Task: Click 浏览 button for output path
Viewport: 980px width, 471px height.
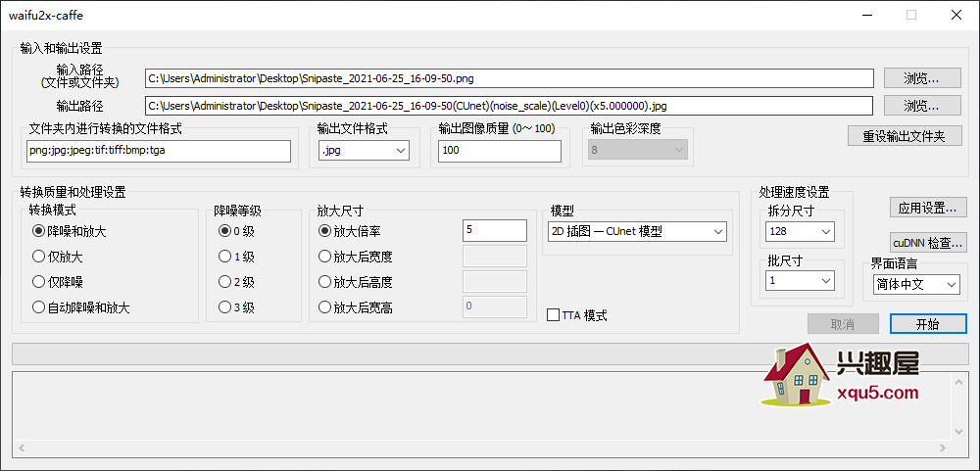Action: pyautogui.click(x=922, y=106)
